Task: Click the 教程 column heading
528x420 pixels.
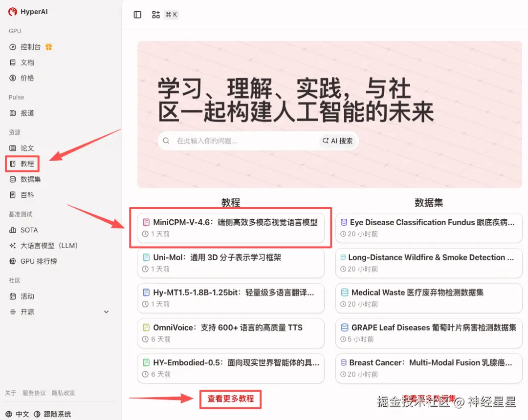Action: (231, 203)
